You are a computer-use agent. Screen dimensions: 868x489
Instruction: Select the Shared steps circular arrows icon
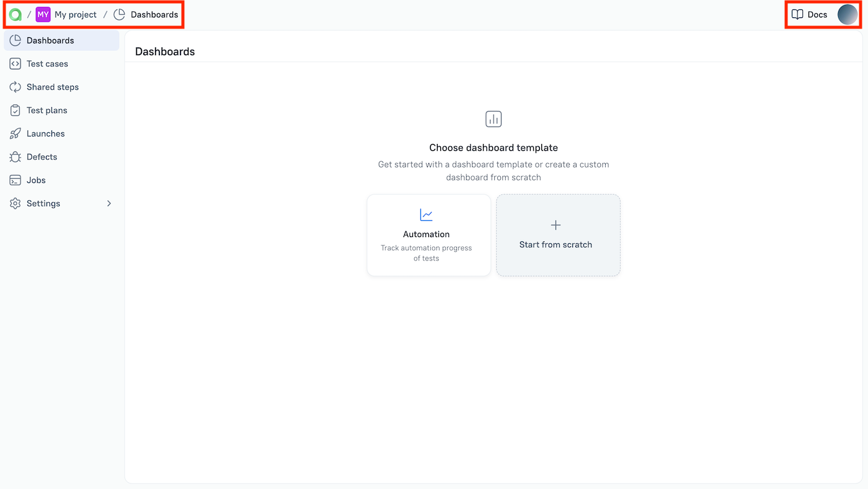click(x=15, y=87)
